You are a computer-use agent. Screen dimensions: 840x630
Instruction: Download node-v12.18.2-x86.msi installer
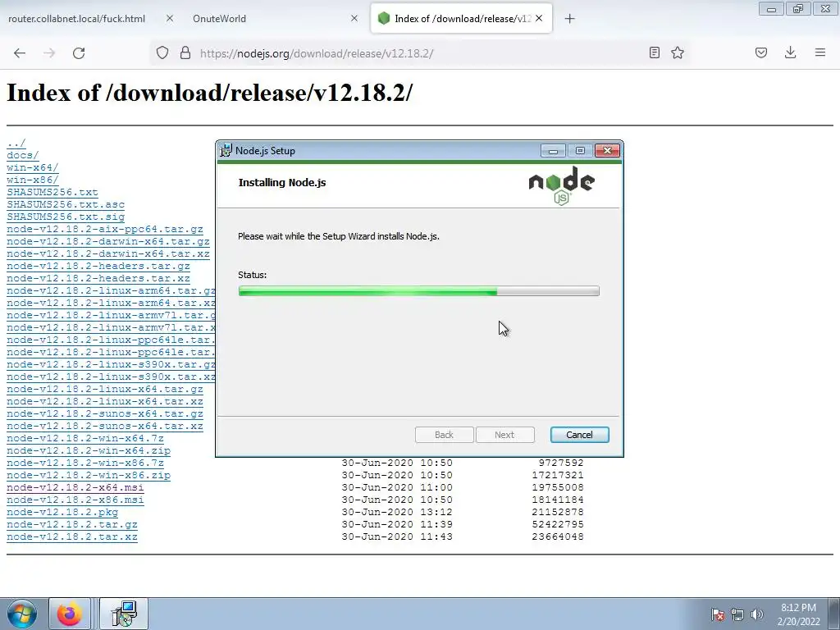click(x=75, y=500)
